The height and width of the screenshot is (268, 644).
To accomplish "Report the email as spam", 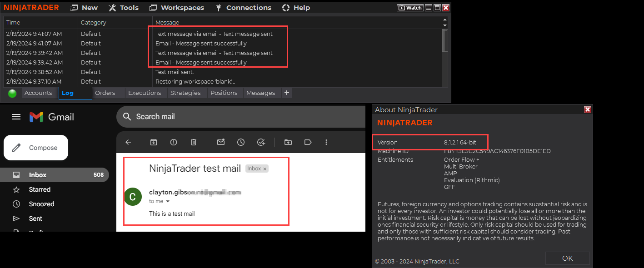I will (174, 142).
